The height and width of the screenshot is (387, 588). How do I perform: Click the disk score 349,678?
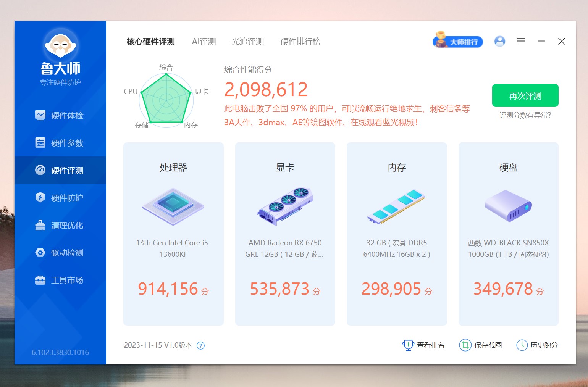pos(503,289)
